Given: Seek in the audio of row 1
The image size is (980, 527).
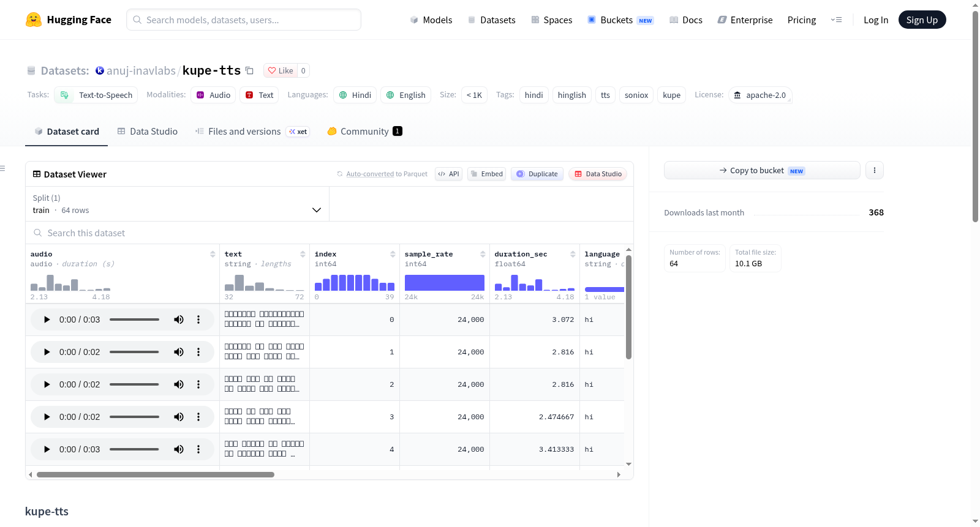Looking at the screenshot, I should [x=134, y=352].
